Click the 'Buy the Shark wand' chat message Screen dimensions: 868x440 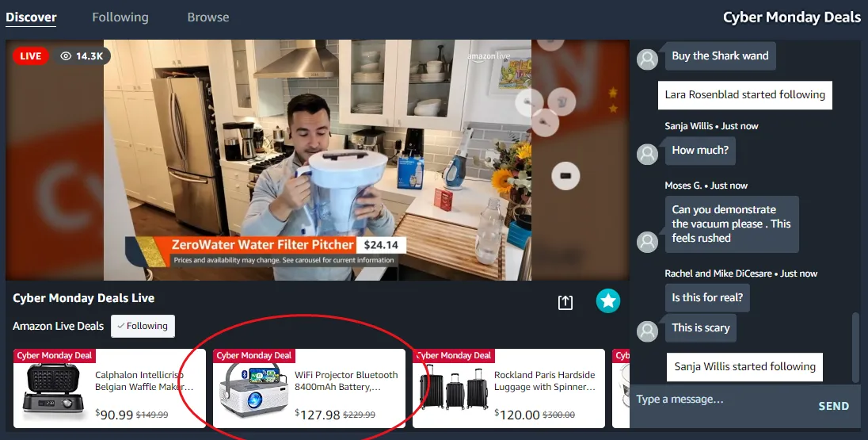click(720, 56)
